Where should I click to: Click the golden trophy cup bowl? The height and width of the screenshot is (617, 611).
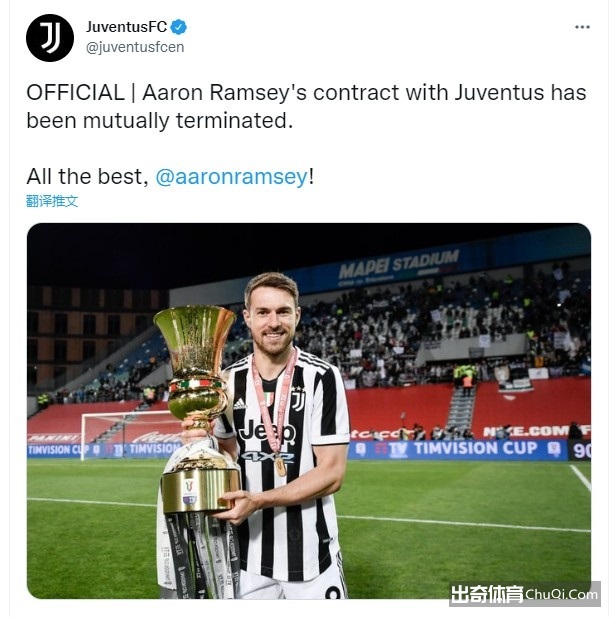pyautogui.click(x=195, y=343)
